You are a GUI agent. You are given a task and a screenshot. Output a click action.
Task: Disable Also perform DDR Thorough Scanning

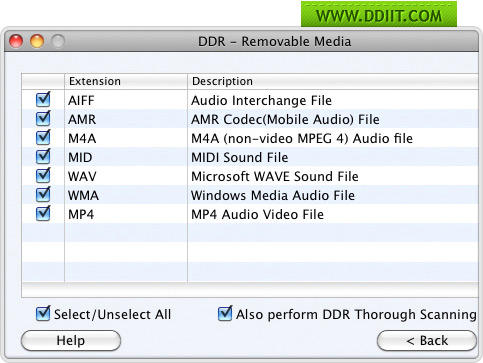coord(225,314)
